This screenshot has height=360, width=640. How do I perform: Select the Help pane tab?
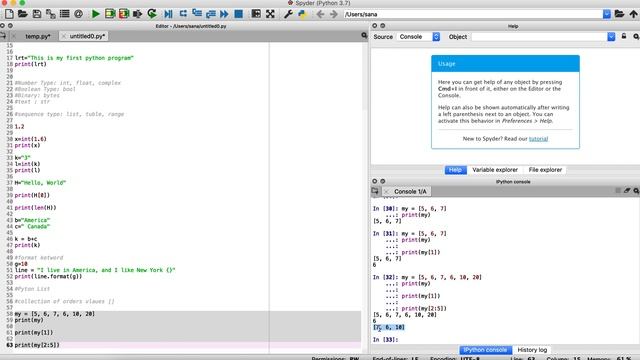(456, 170)
